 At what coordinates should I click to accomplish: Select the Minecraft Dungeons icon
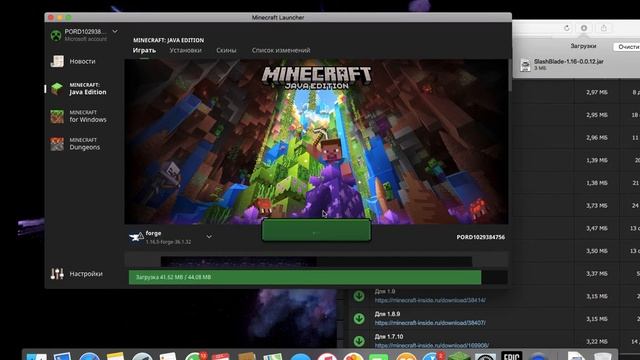click(57, 144)
